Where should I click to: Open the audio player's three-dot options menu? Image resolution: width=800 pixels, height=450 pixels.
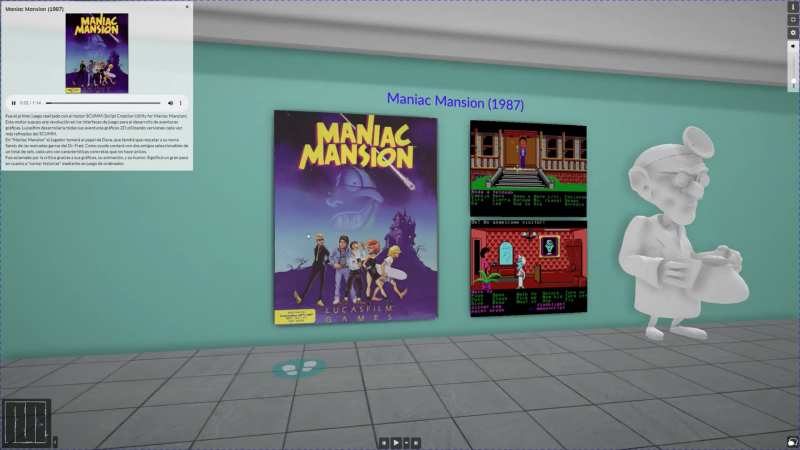pos(181,103)
